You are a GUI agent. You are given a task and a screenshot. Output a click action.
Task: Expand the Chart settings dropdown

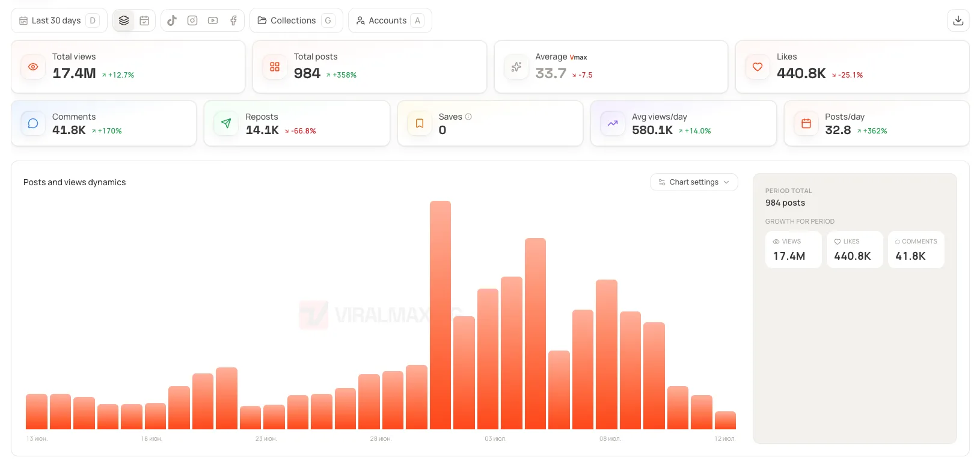point(694,182)
